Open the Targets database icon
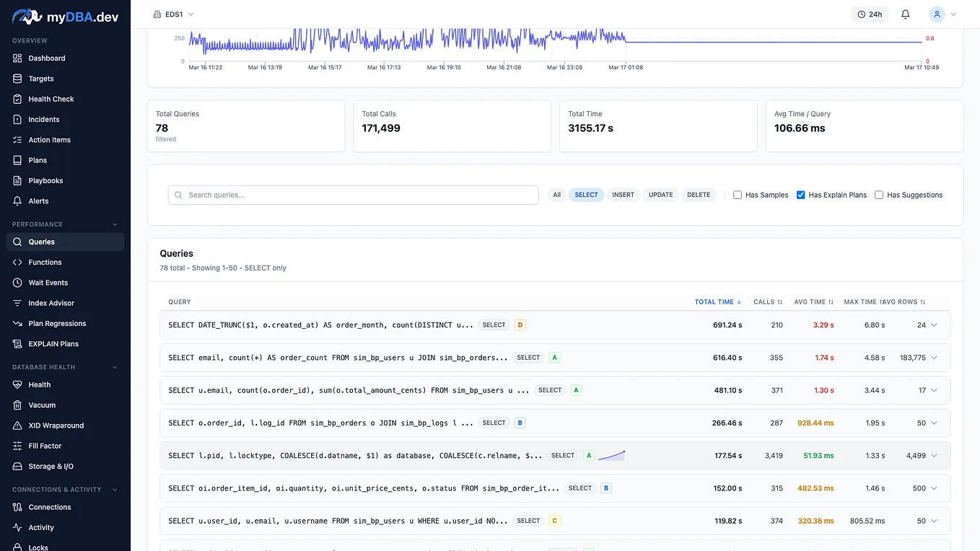The image size is (980, 551). 17,79
